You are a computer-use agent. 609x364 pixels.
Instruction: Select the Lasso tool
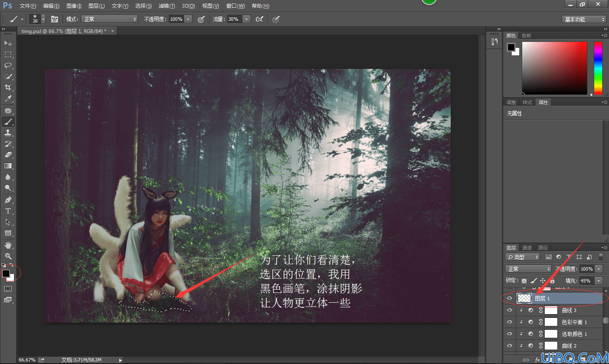8,65
